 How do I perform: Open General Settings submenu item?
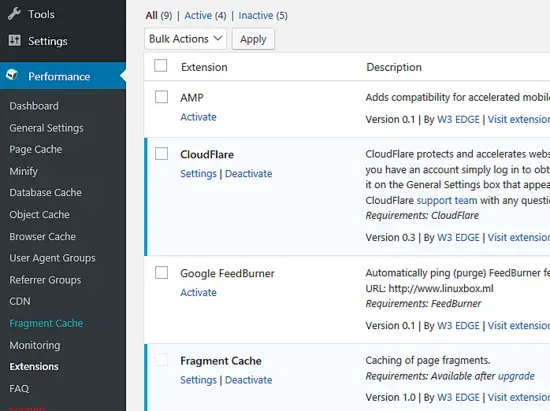pos(46,128)
